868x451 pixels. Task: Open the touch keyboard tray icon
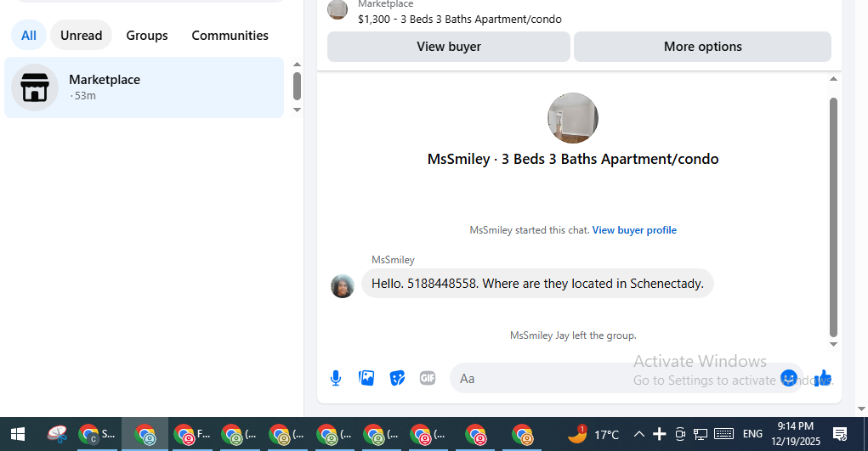[x=724, y=434]
